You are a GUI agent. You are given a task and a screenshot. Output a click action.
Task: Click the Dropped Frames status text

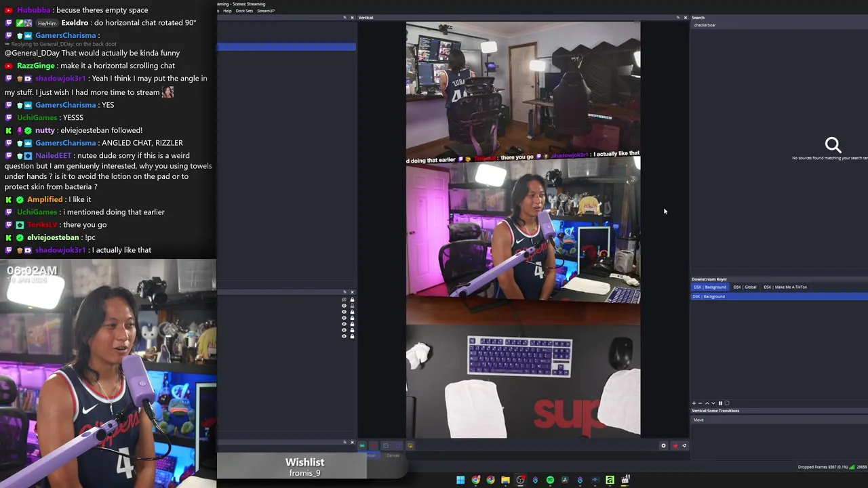[823, 467]
